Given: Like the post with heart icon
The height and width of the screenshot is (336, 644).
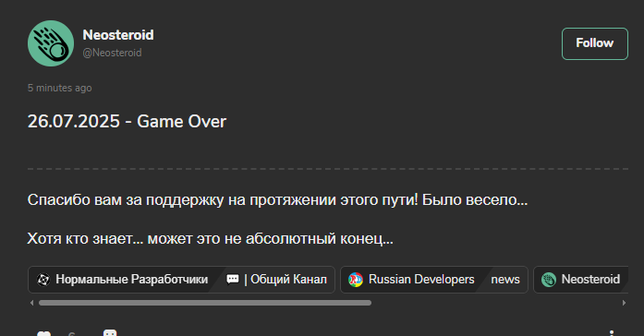Looking at the screenshot, I should (44, 333).
